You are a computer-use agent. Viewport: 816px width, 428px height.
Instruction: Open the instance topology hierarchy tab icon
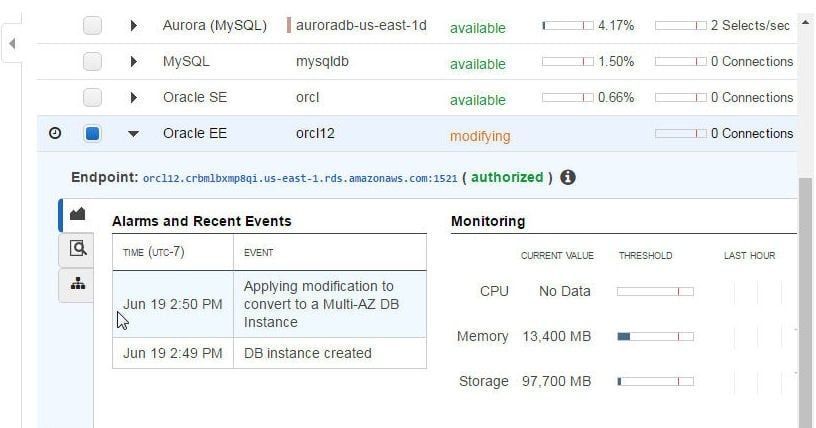78,284
